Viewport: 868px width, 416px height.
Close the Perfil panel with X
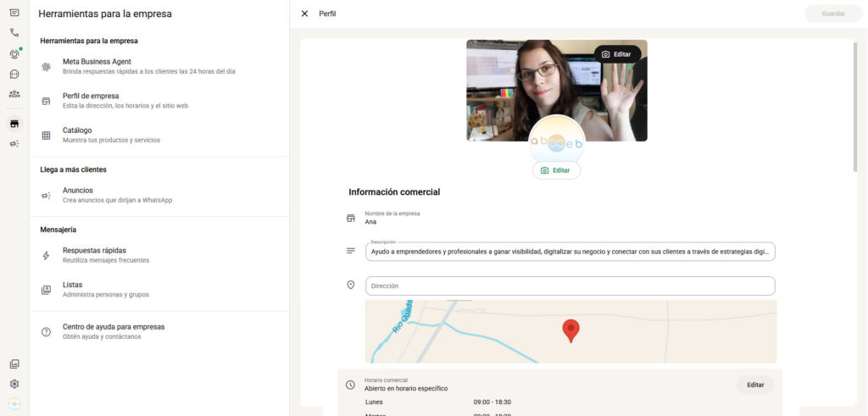pyautogui.click(x=304, y=14)
